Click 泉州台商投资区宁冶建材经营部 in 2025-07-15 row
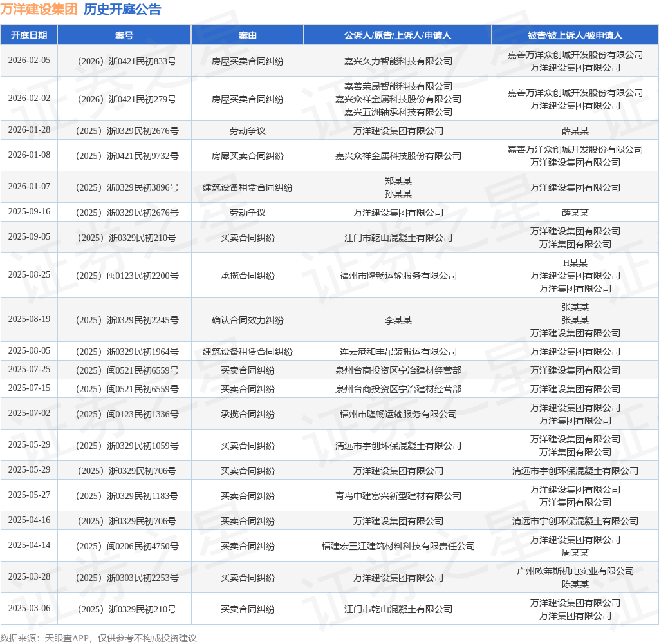659x644 pixels. click(x=398, y=389)
